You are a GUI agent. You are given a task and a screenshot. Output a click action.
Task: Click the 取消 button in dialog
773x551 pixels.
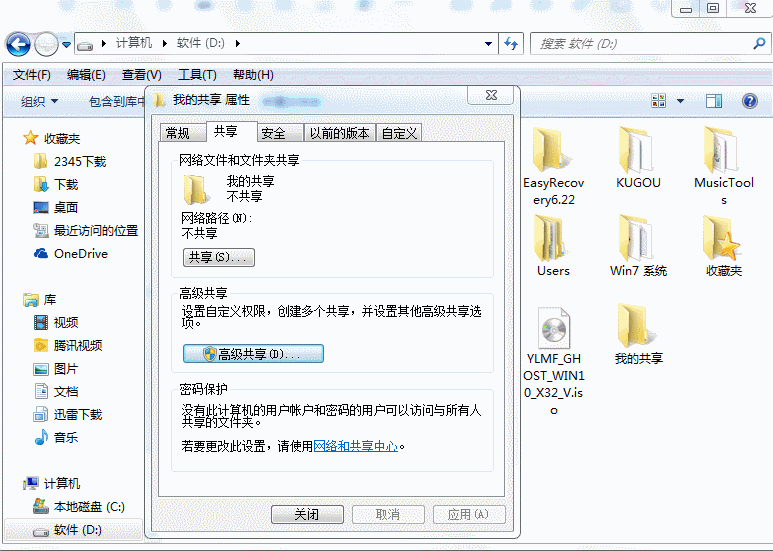point(388,515)
